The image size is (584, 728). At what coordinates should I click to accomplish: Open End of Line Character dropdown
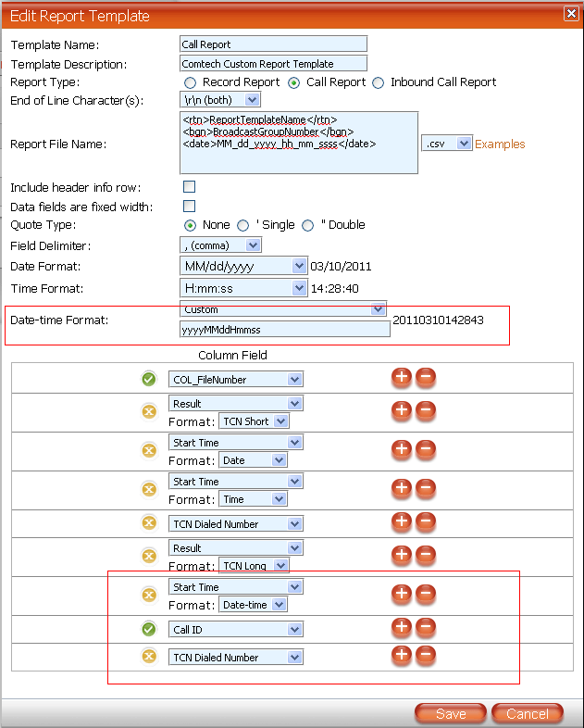point(220,100)
